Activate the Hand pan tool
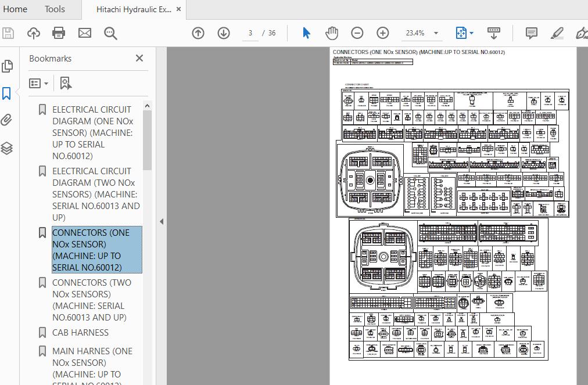The width and height of the screenshot is (588, 385). [x=332, y=33]
